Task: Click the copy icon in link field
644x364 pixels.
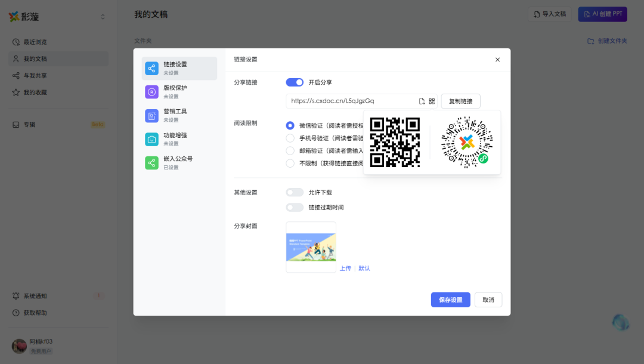Action: coord(422,101)
